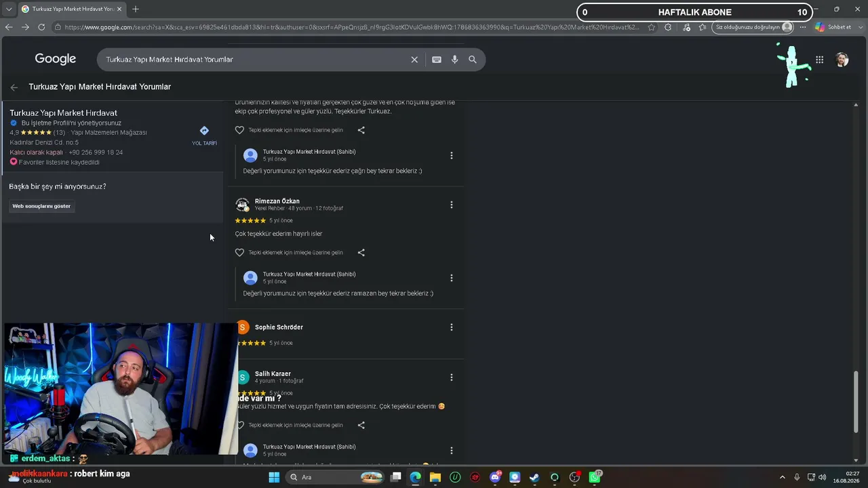Click Siz olduğunuzu doğrulayın profile button

[753, 27]
